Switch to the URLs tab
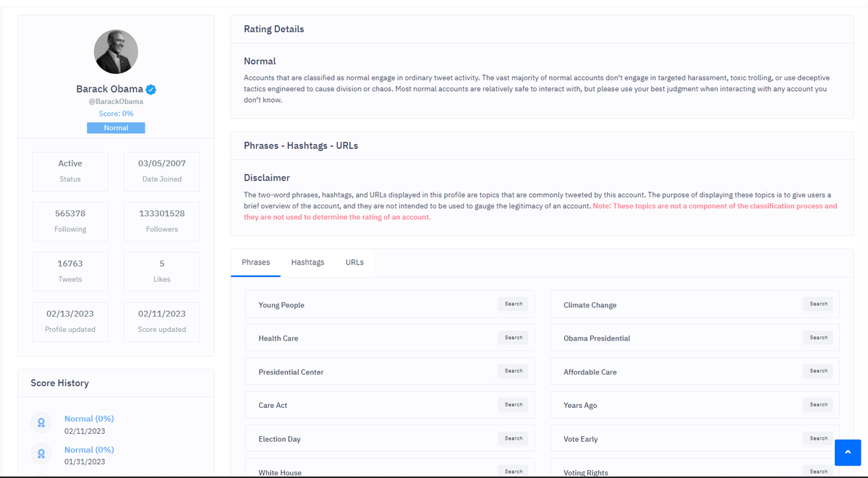Viewport: 868px width, 478px height. [x=354, y=263]
